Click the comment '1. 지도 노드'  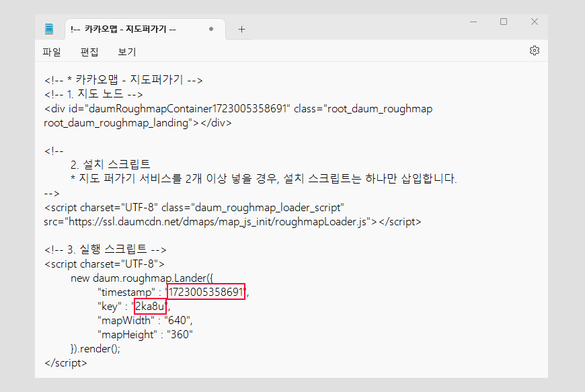93,94
